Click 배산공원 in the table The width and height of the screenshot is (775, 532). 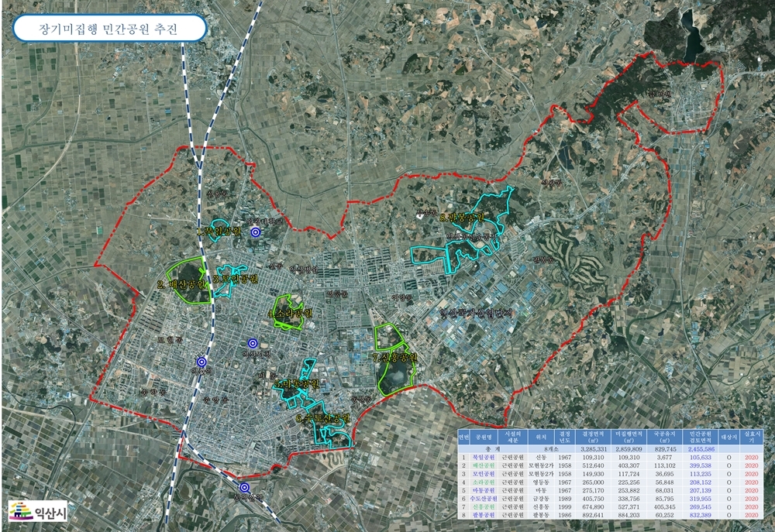tap(484, 465)
